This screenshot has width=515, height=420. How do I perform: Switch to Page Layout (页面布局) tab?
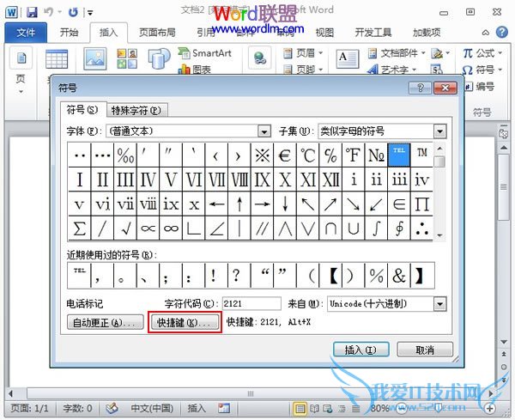click(x=157, y=32)
